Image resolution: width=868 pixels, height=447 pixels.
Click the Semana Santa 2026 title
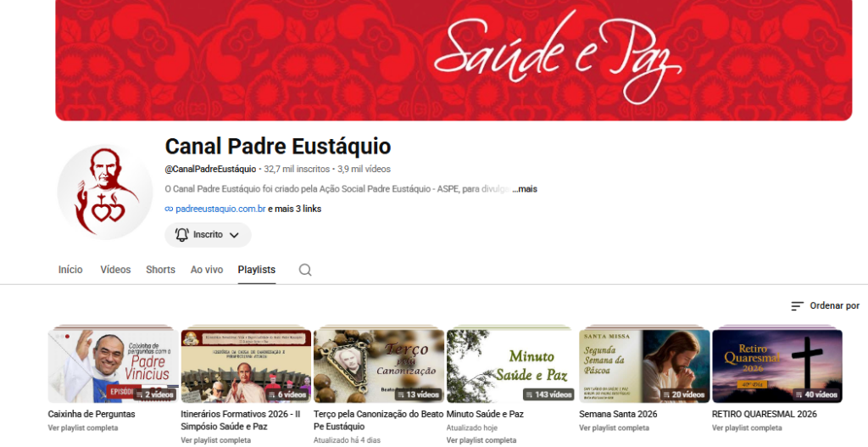(618, 414)
